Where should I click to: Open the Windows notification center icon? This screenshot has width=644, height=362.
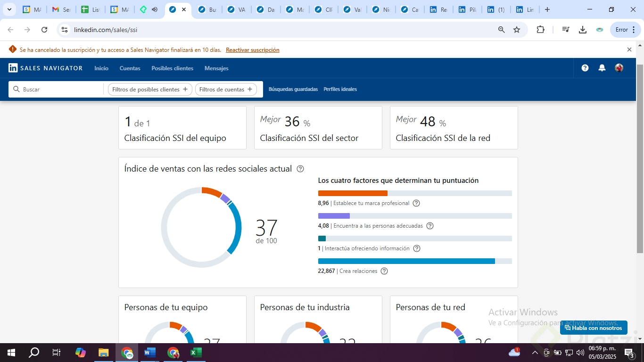point(629,353)
